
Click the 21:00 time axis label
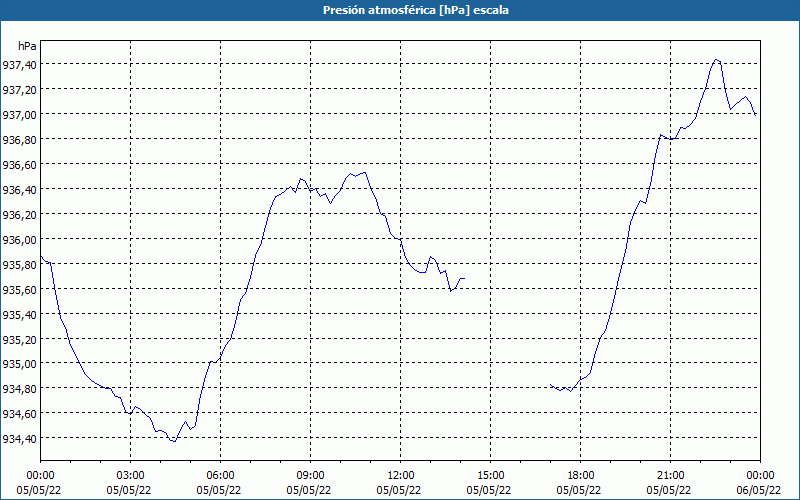(x=670, y=476)
